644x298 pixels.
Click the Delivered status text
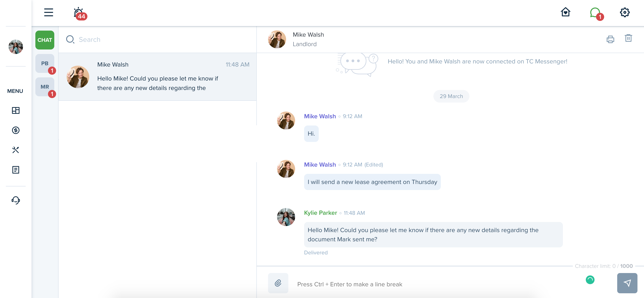316,253
